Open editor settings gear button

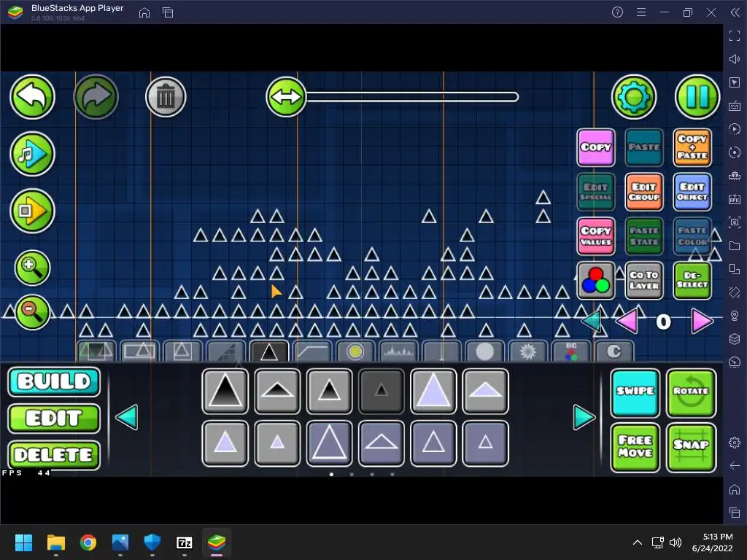pos(634,97)
